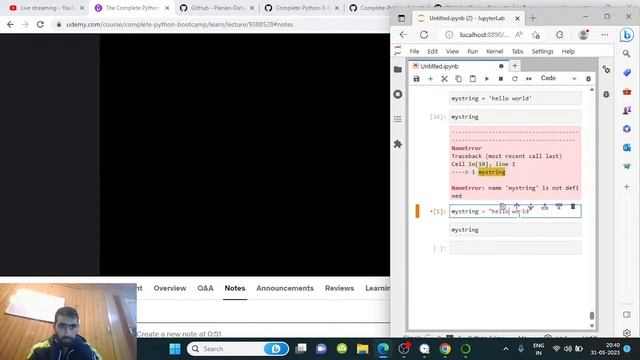The image size is (640, 360).
Task: Switch to the GitHub Pierian-Data browser tab
Action: coord(217,8)
